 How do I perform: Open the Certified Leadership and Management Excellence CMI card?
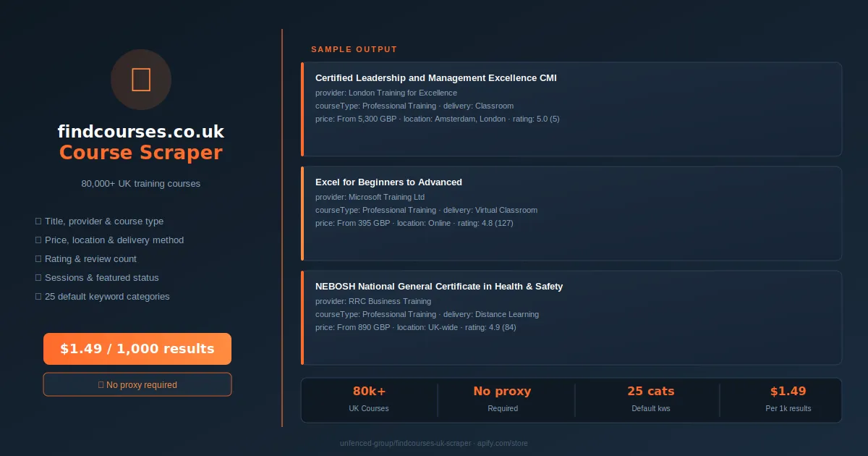tap(571, 109)
